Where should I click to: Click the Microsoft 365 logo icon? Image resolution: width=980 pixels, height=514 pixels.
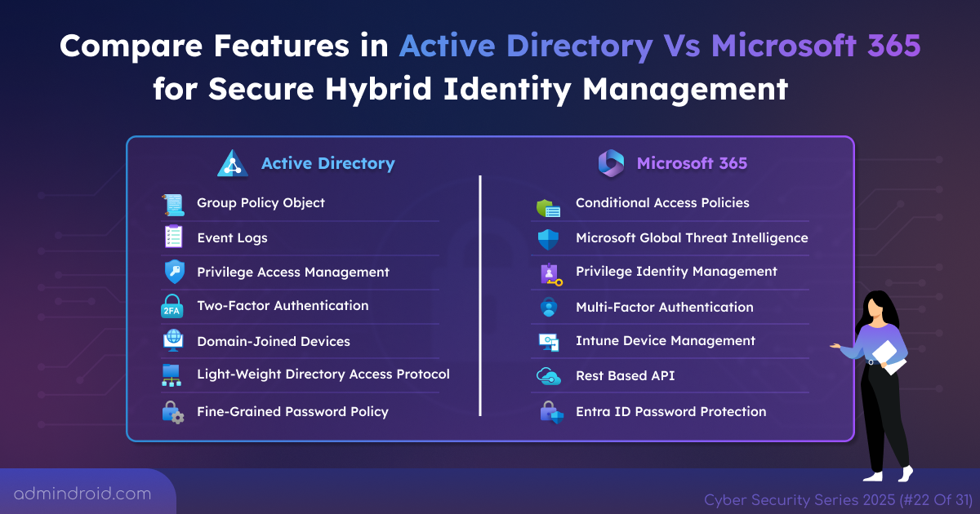point(611,163)
